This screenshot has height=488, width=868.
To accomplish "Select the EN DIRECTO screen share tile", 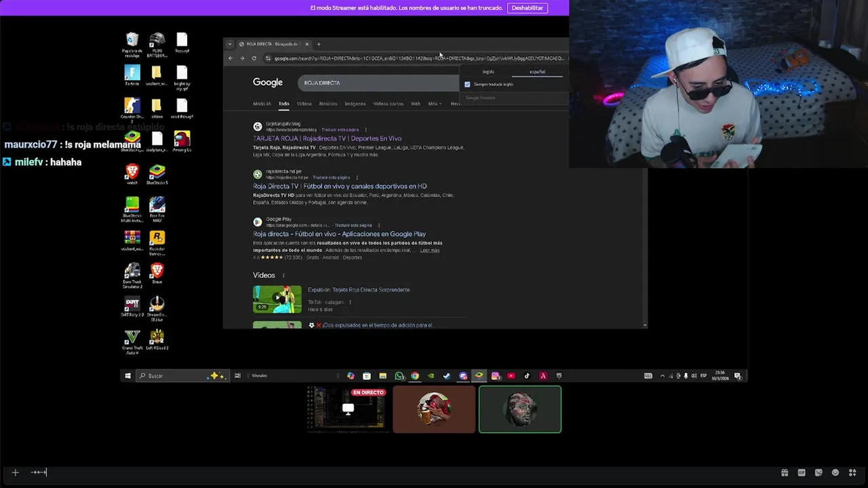I will (347, 409).
